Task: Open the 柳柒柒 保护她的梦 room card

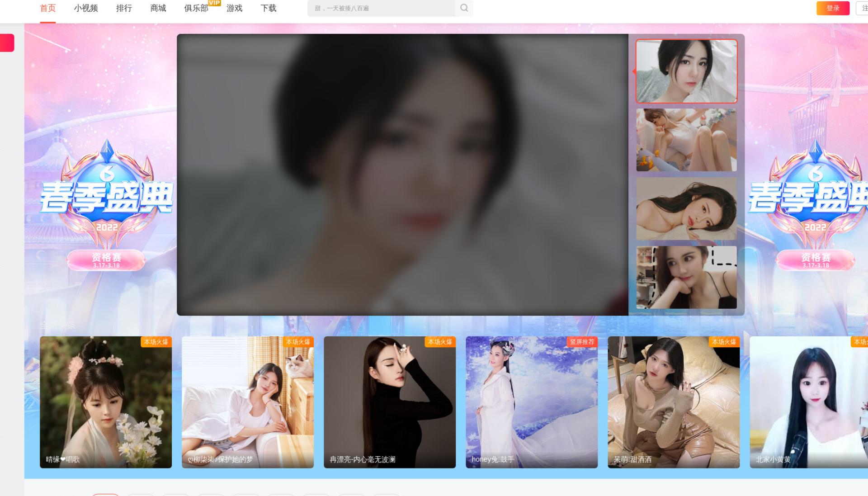Action: [x=248, y=402]
